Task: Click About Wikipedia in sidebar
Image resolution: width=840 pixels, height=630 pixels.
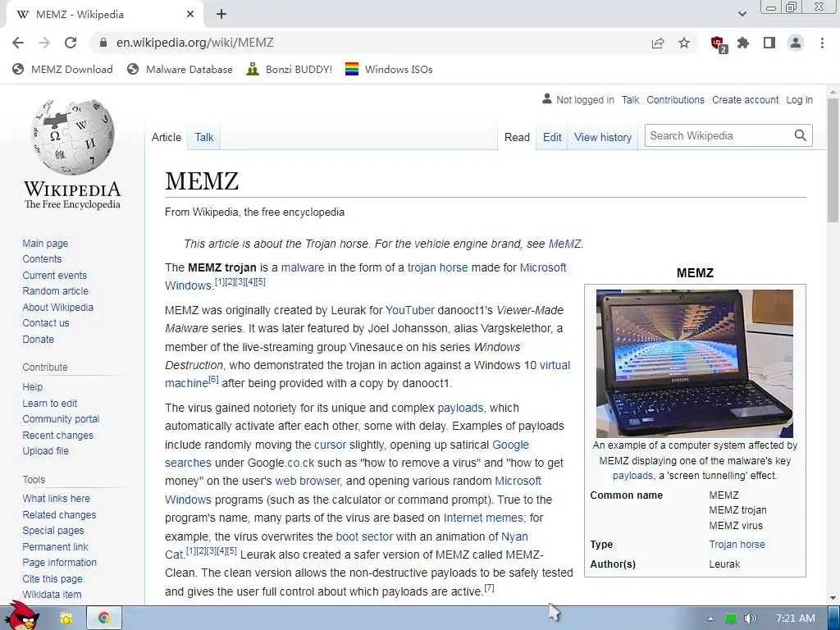Action: 58,307
